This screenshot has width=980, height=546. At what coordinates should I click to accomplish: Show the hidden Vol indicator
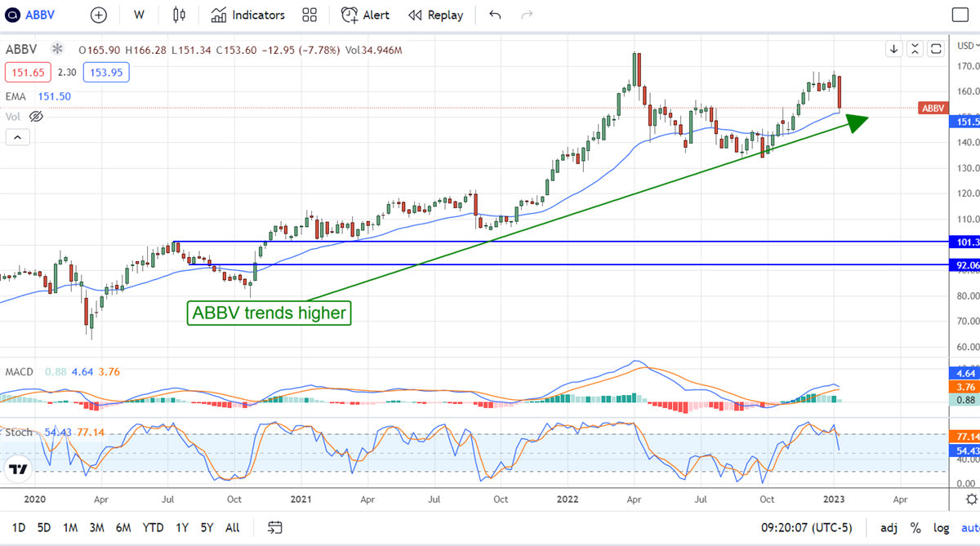36,117
